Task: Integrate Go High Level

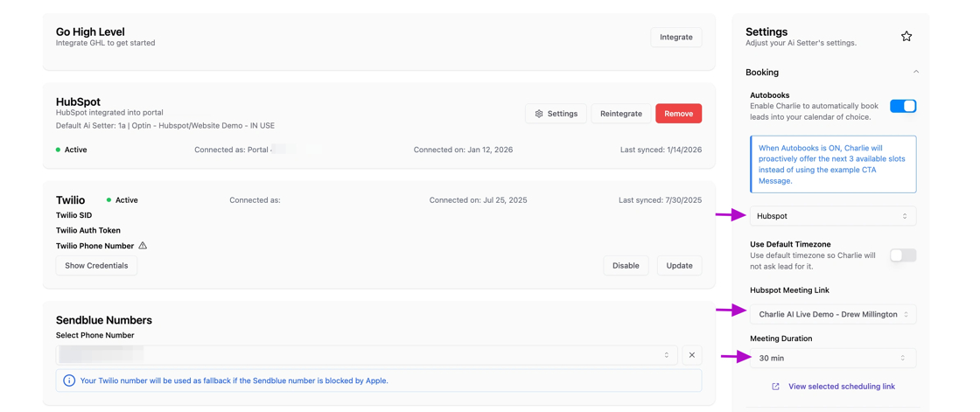Action: [x=676, y=37]
